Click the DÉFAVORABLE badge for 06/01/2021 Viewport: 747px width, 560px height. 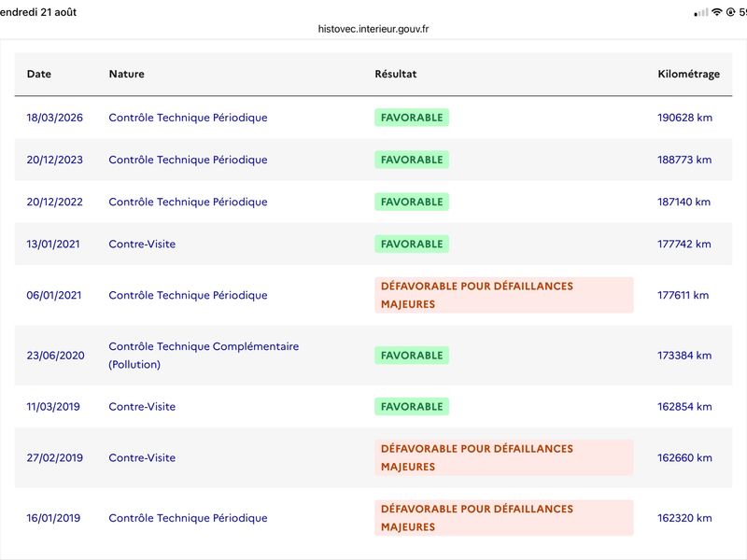point(504,295)
